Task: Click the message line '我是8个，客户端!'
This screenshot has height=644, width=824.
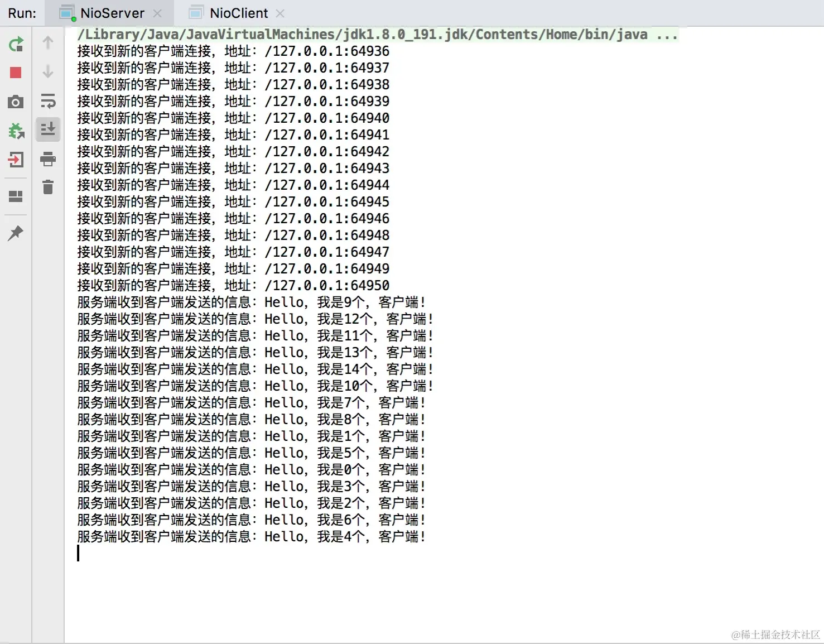Action: click(252, 420)
